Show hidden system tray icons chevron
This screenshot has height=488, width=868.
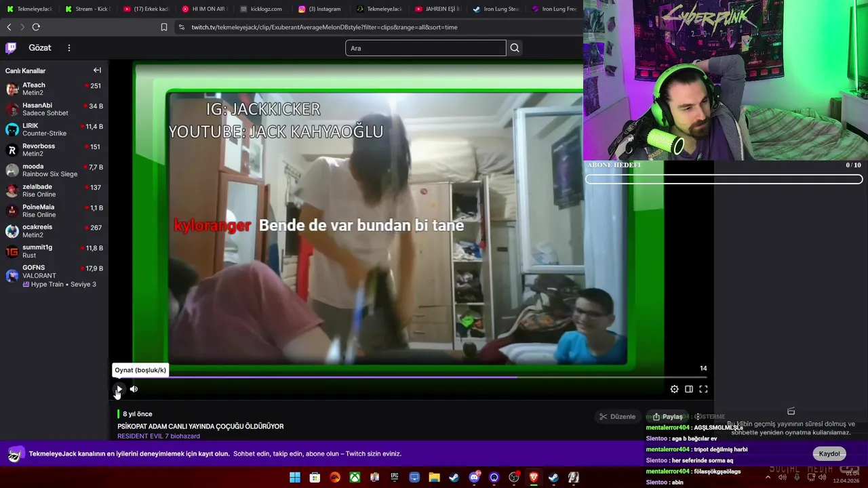[768, 477]
